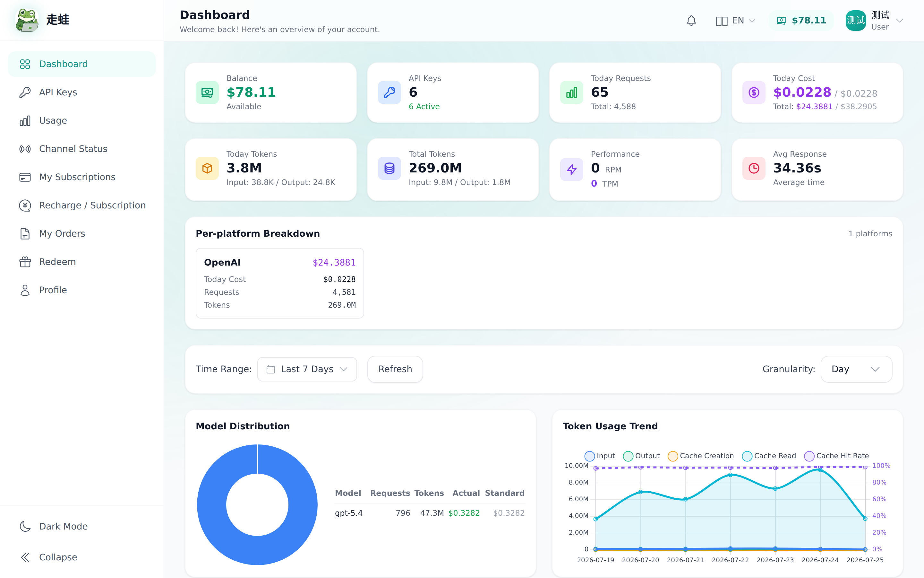Click the Requests column header
This screenshot has width=924, height=578.
390,493
